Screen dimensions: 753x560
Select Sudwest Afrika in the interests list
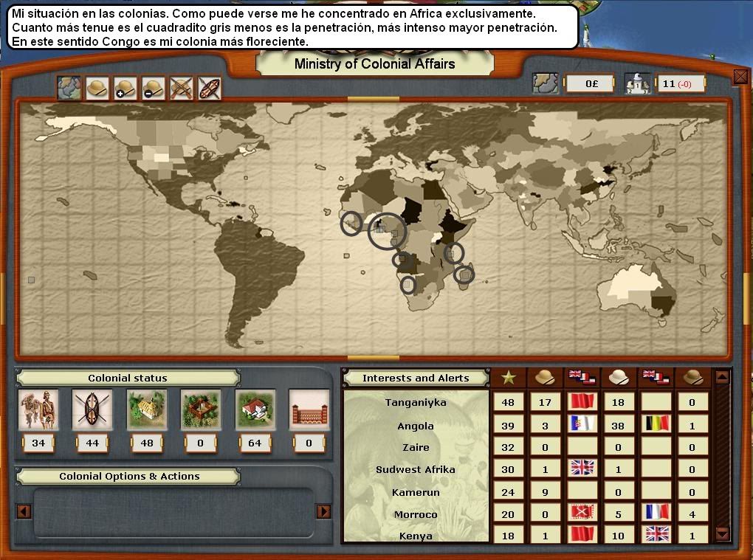point(416,470)
